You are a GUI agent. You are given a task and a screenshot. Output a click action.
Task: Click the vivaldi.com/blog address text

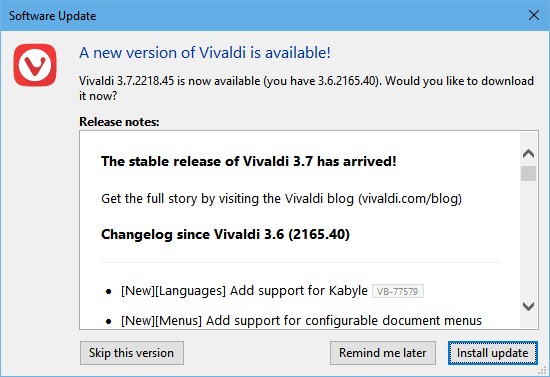[410, 199]
